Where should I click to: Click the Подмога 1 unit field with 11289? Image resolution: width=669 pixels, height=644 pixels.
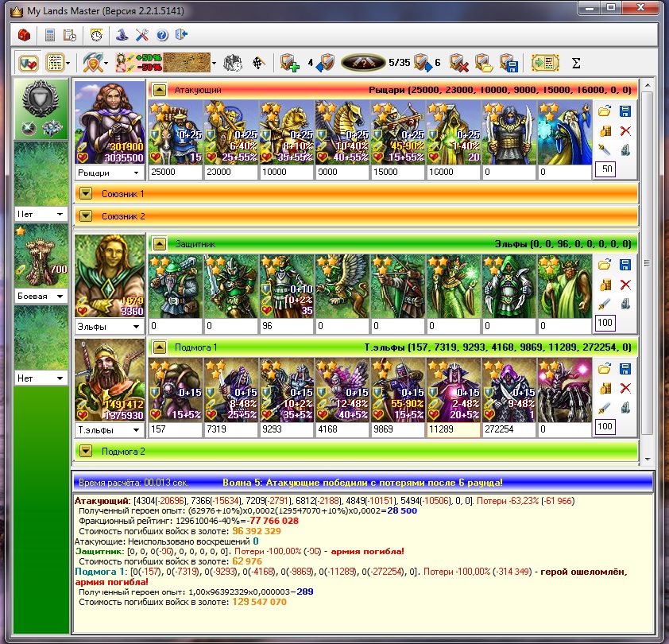pos(453,429)
